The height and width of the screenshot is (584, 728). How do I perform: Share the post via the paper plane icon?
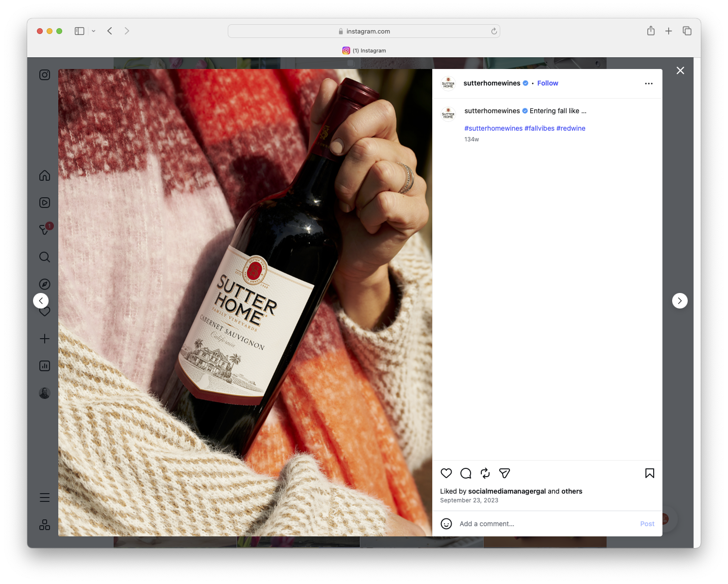504,473
